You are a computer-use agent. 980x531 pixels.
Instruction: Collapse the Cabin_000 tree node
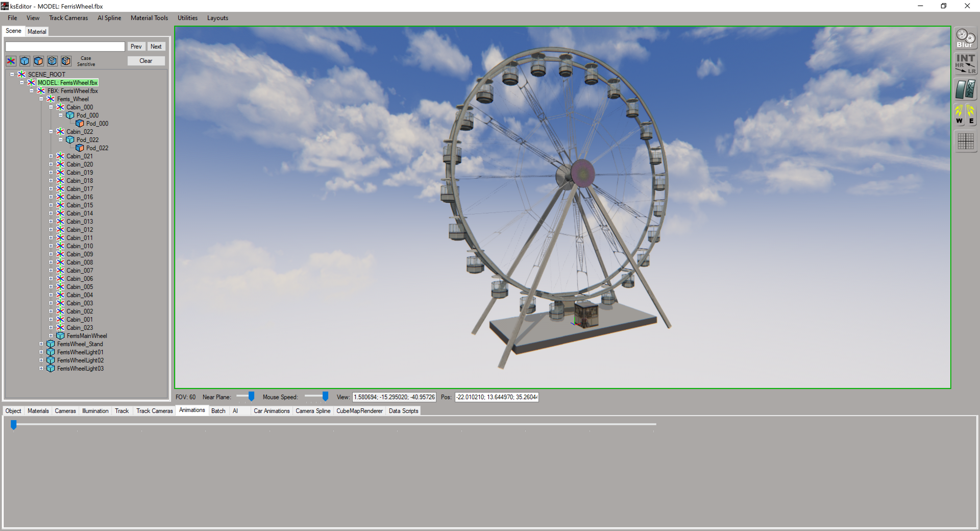point(51,107)
